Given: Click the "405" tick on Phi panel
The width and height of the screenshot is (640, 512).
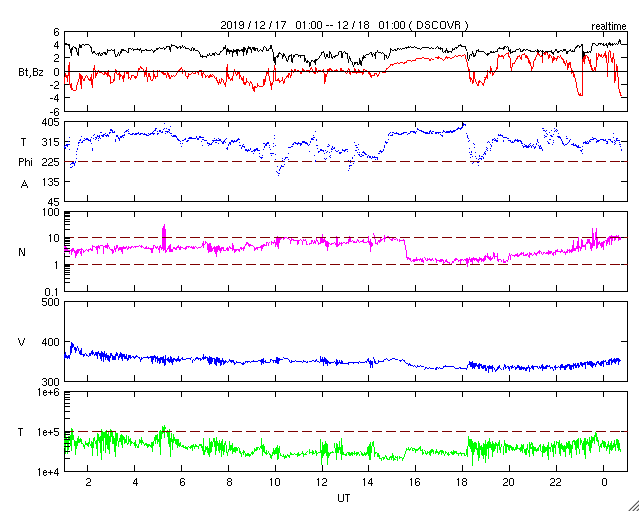Looking at the screenshot, I should (51, 122).
